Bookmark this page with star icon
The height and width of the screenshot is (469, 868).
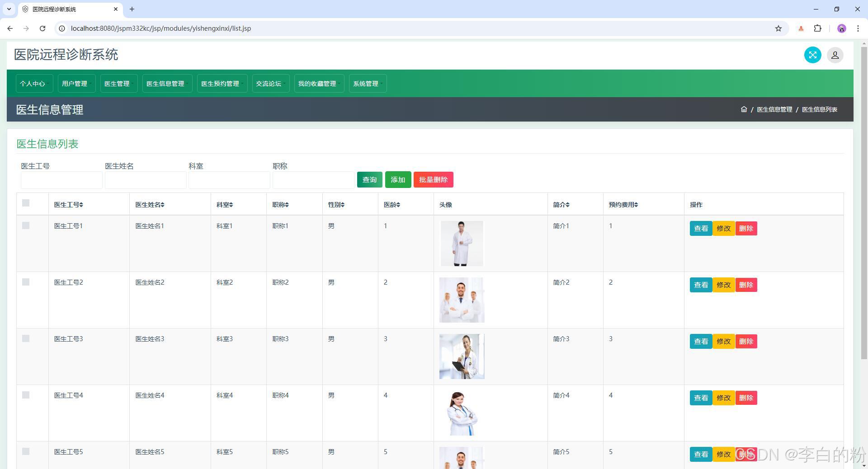(x=778, y=28)
